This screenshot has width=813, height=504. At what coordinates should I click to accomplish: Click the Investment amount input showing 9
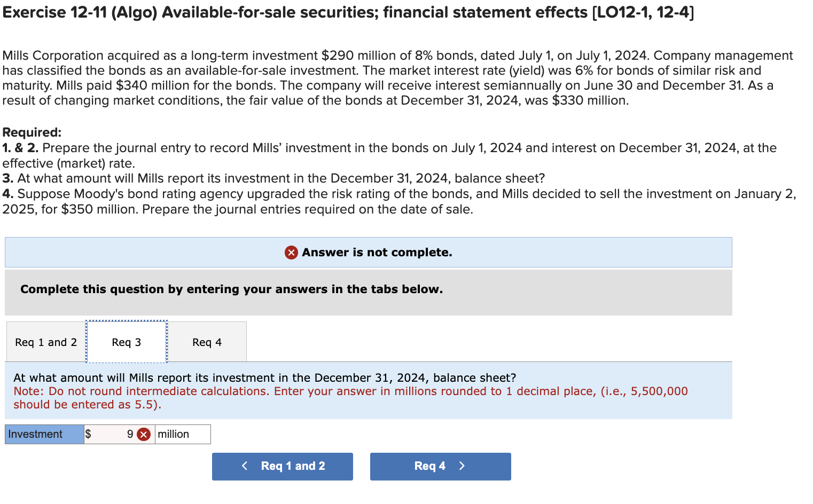click(x=115, y=434)
